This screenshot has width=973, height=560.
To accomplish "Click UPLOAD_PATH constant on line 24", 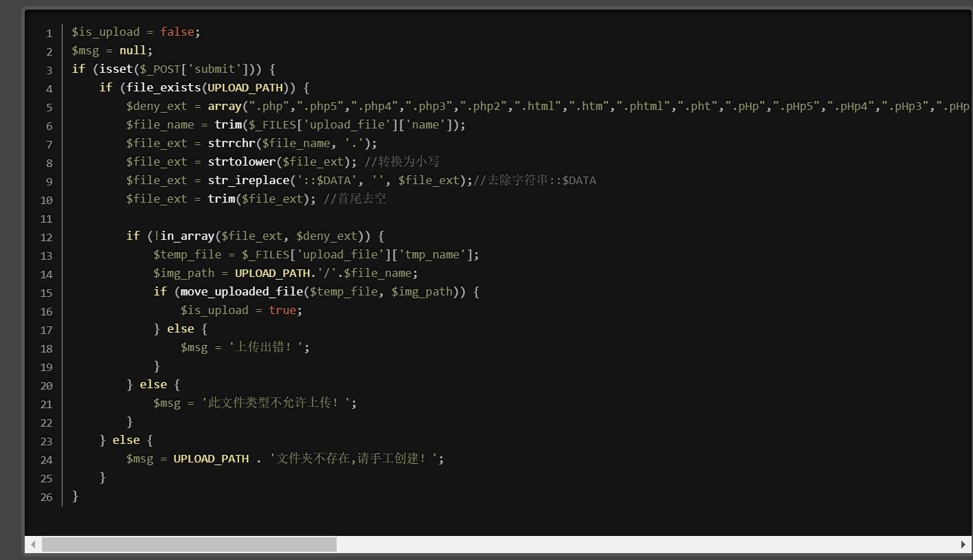I will pyautogui.click(x=211, y=459).
